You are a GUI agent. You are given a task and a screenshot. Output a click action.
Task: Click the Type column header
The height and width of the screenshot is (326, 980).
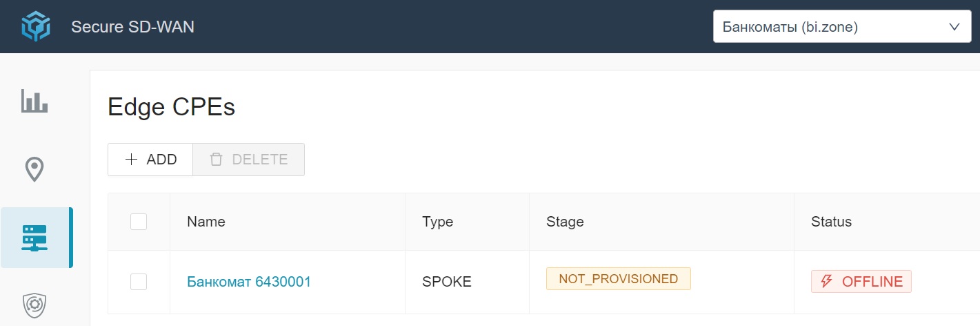(x=437, y=222)
